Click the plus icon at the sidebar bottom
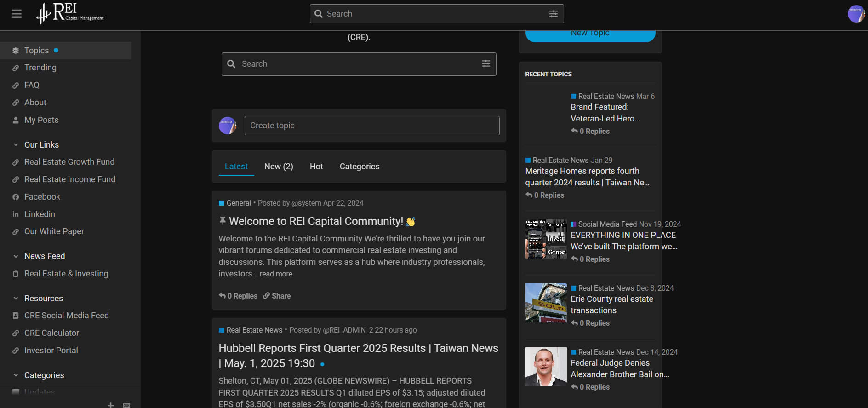The height and width of the screenshot is (408, 868). click(x=111, y=405)
